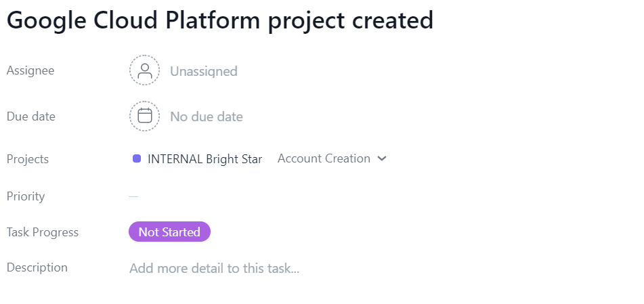Click the Description field label
Image resolution: width=644 pixels, height=304 pixels.
37,267
